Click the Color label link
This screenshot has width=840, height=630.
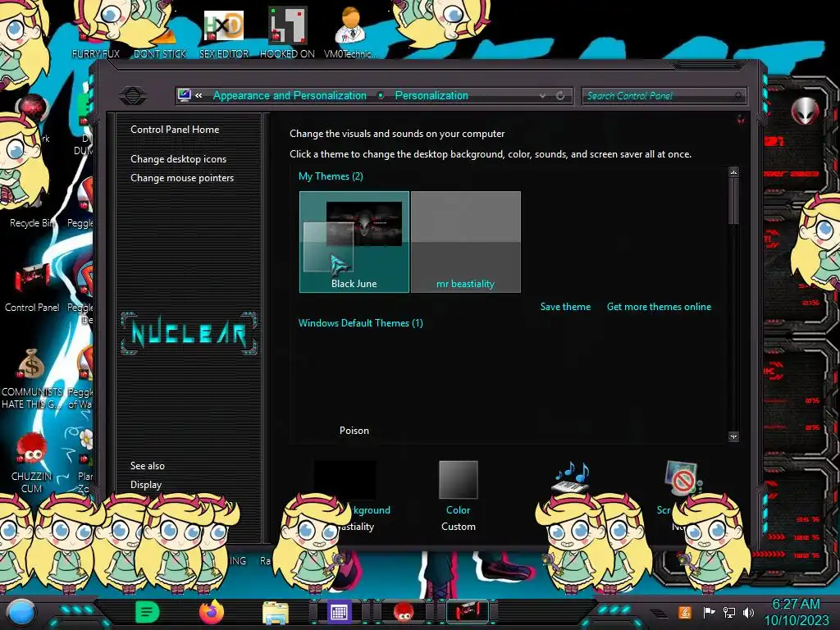coord(458,510)
